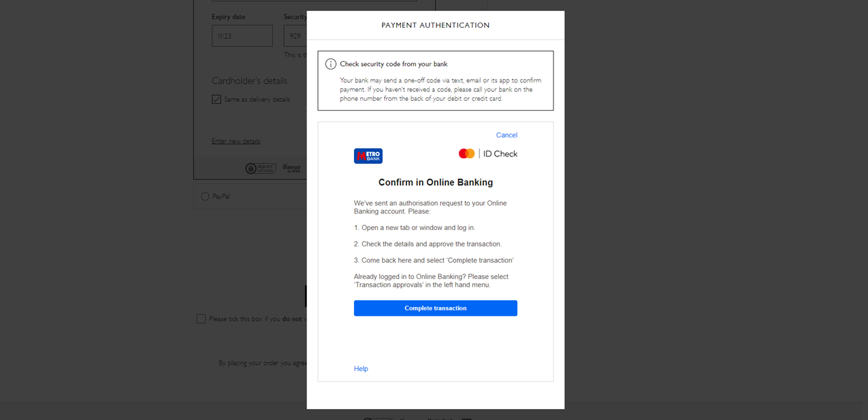The image size is (868, 420).
Task: Open the Help link
Action: pos(361,368)
